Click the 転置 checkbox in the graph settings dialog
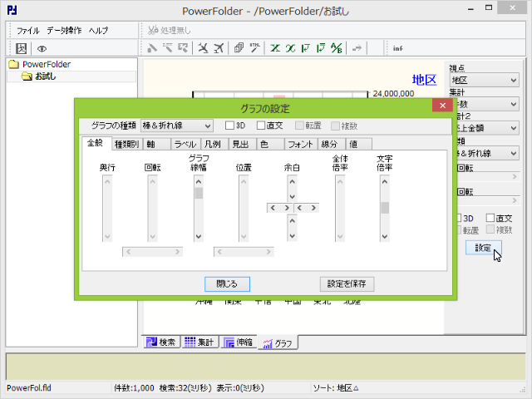This screenshot has height=399, width=532. pyautogui.click(x=299, y=126)
